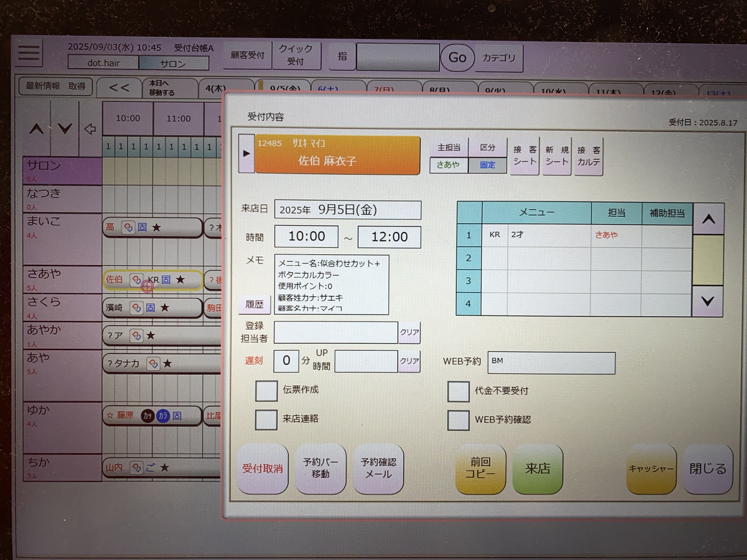Image resolution: width=747 pixels, height=560 pixels.
Task: Click the tag icon on 佐伯 reservation
Action: (x=136, y=280)
